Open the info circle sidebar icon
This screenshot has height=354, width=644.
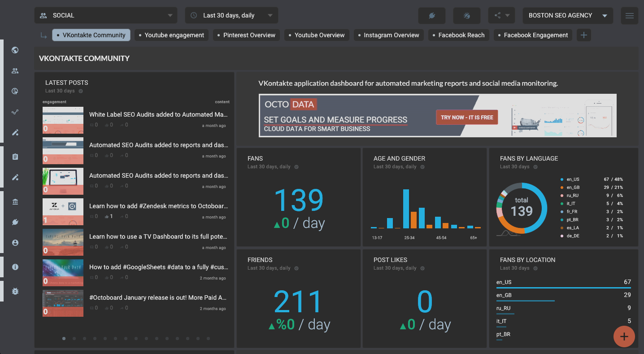point(15,267)
